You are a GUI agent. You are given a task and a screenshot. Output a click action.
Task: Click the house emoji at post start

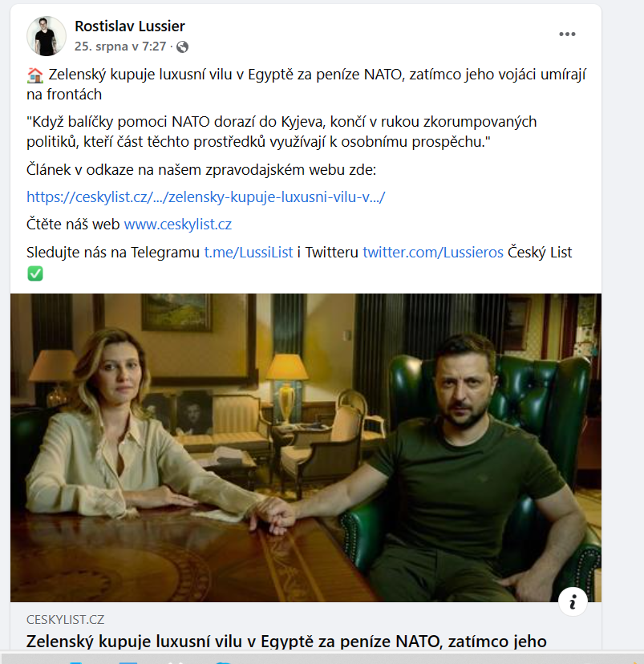click(x=35, y=75)
